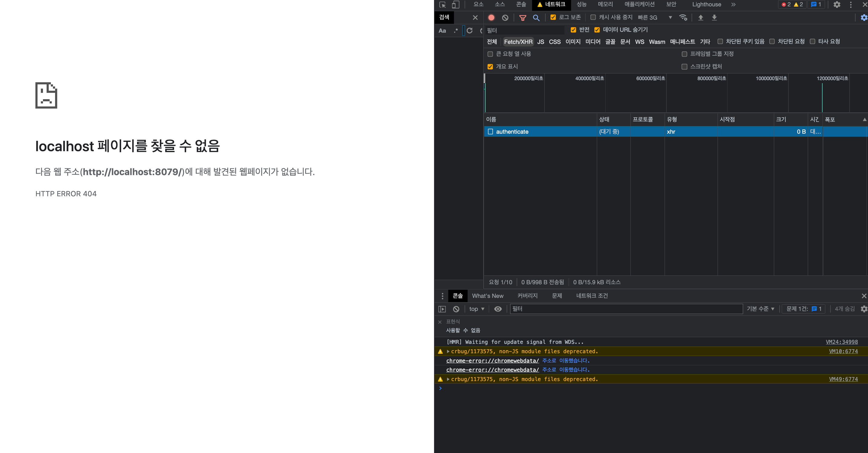Stop network recording with red button
Image resolution: width=868 pixels, height=453 pixels.
[491, 18]
